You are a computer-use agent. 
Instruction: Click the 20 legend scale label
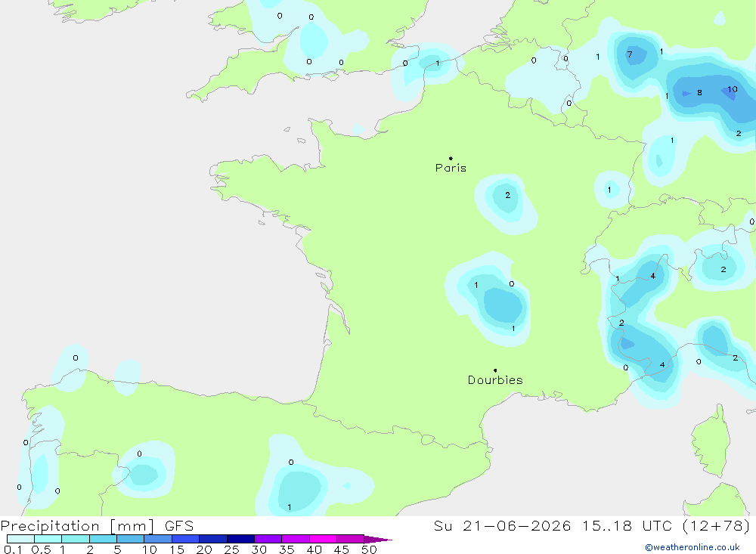point(204,549)
